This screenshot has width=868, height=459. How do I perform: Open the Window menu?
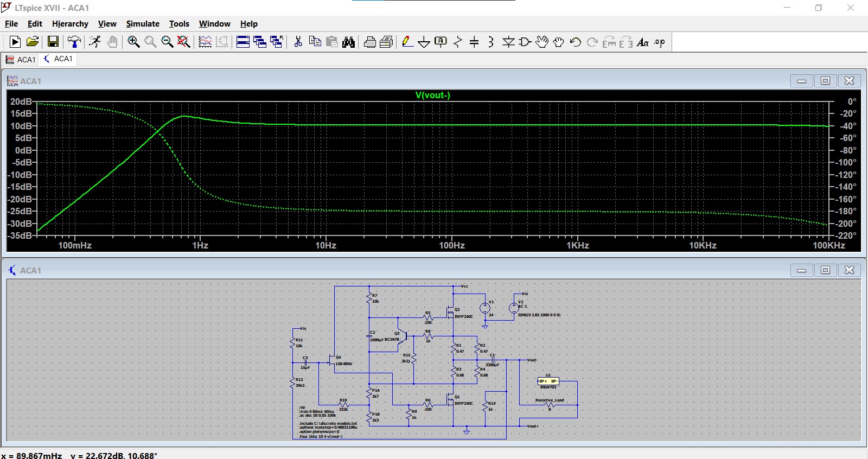(214, 24)
